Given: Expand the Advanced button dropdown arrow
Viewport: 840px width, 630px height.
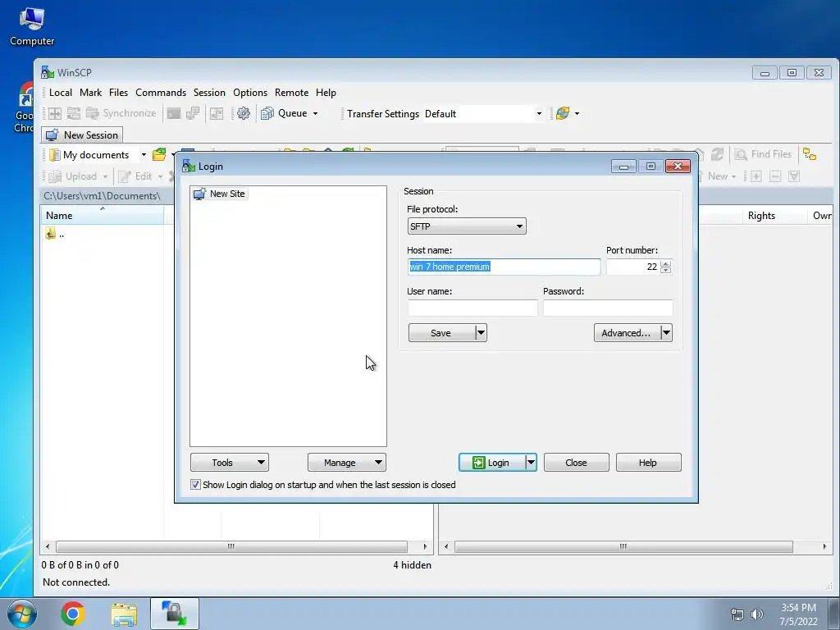Looking at the screenshot, I should (666, 333).
